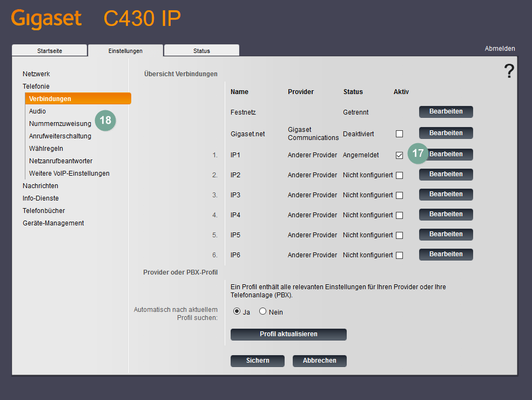Uncheck the Aktiv checkbox for IP1

[x=399, y=155]
